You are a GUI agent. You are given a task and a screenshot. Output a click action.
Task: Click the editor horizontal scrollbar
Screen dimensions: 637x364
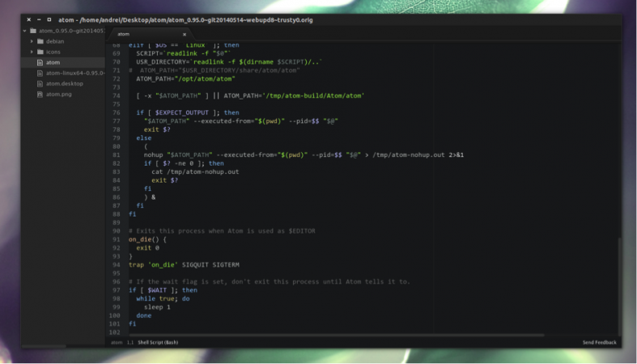[337, 335]
